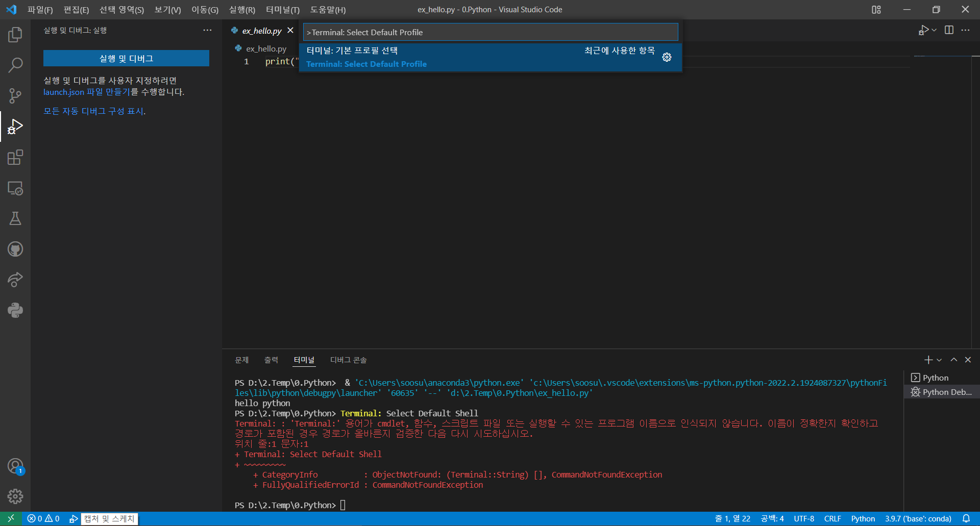Open the Source Control view

(x=15, y=96)
